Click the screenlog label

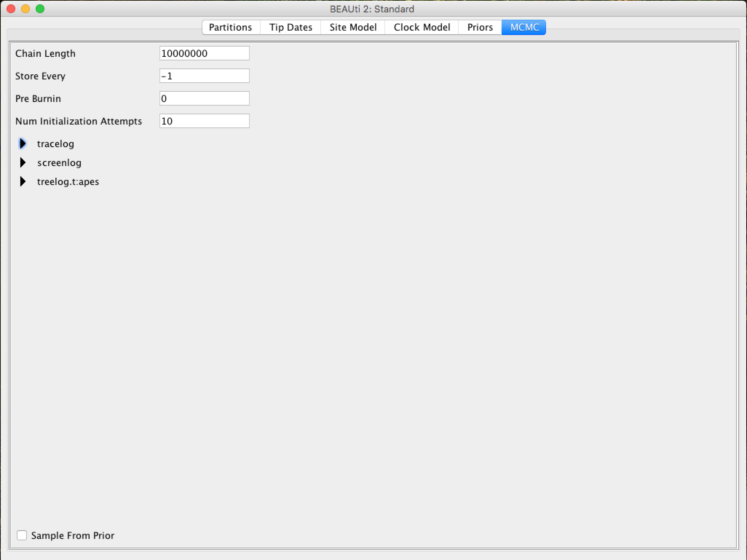point(59,163)
